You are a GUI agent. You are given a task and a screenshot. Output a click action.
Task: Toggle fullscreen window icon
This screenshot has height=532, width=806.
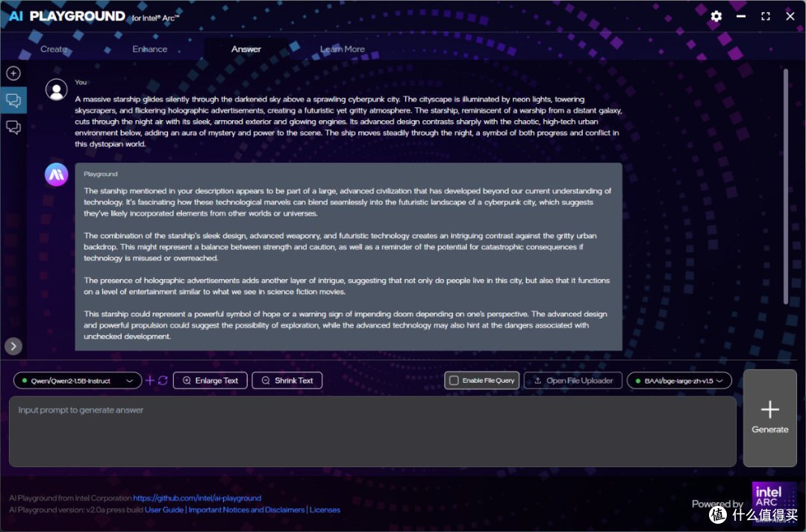click(x=766, y=16)
